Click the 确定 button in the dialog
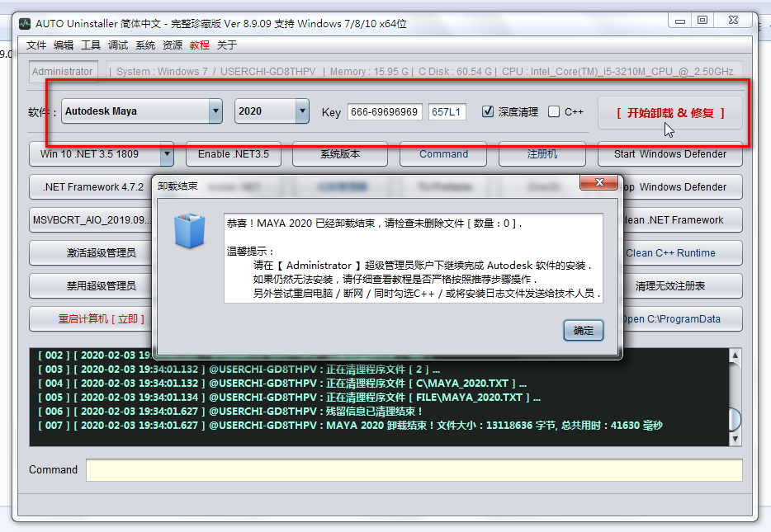 point(583,330)
